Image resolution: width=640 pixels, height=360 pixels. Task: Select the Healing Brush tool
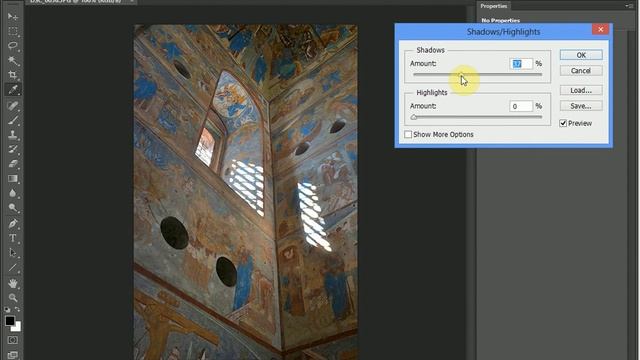coord(13,106)
